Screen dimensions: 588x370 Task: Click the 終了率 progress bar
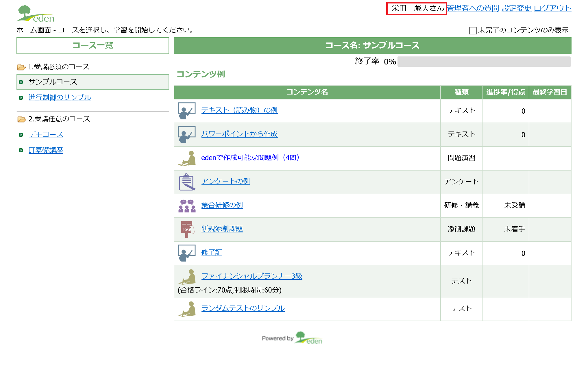484,62
